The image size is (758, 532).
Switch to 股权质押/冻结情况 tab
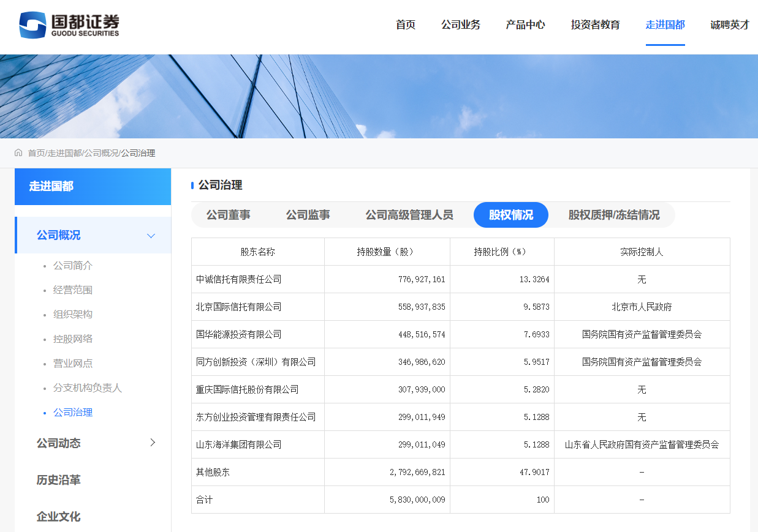click(x=614, y=215)
